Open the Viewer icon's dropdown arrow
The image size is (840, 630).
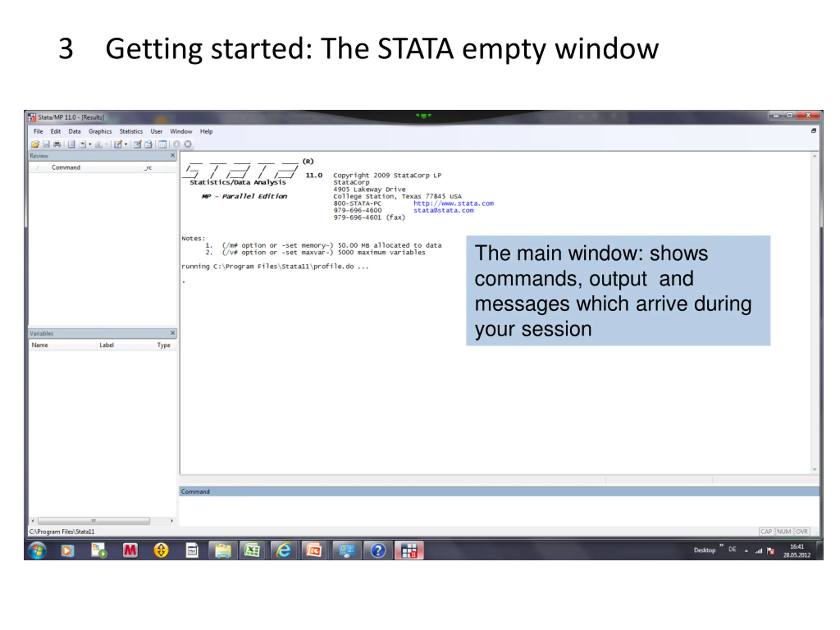click(90, 144)
